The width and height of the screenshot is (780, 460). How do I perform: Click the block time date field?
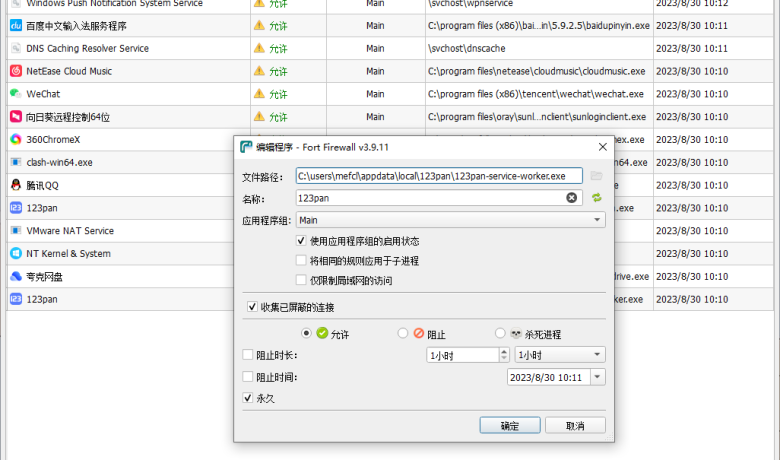coord(549,377)
